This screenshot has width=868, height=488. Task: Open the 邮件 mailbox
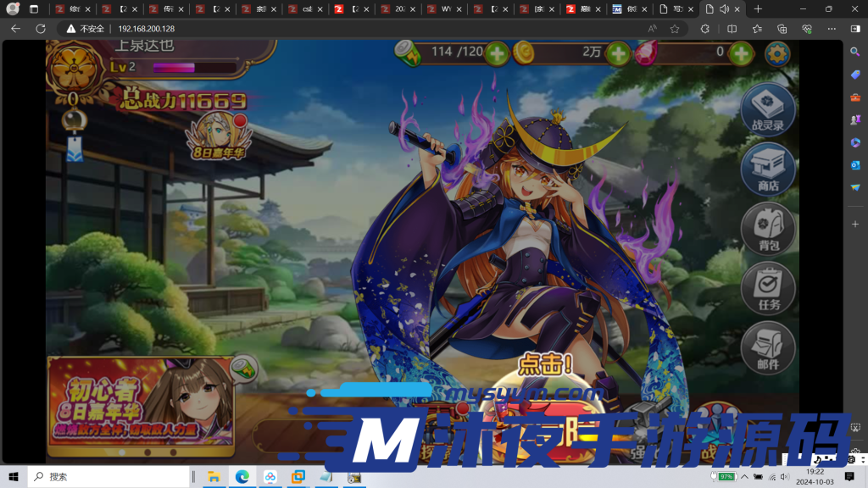click(768, 347)
